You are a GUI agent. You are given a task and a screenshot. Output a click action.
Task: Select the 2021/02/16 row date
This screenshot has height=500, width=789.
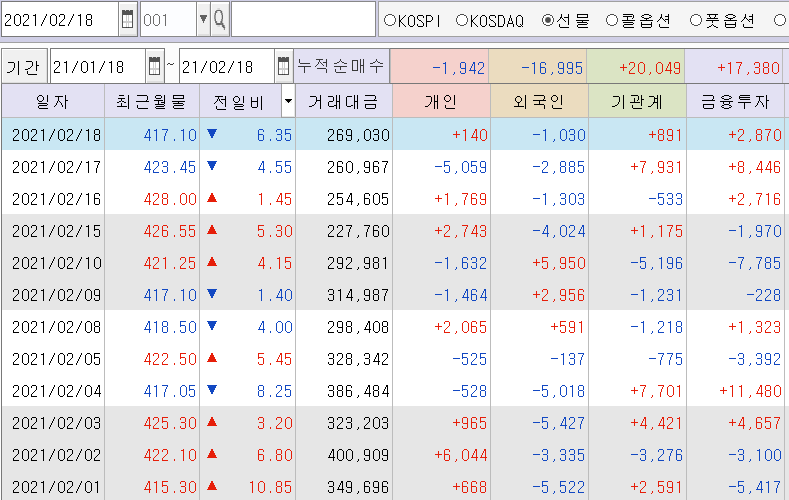point(56,199)
